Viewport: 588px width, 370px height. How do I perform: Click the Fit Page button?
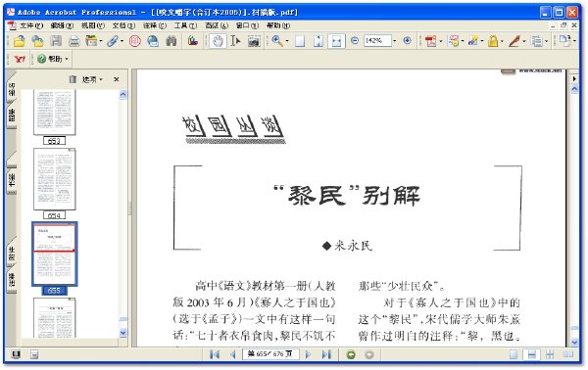(318, 41)
